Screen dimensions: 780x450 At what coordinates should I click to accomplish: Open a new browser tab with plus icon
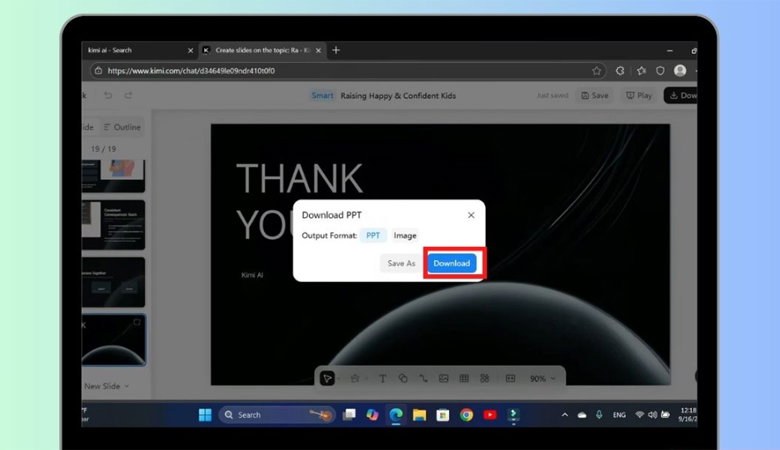336,50
